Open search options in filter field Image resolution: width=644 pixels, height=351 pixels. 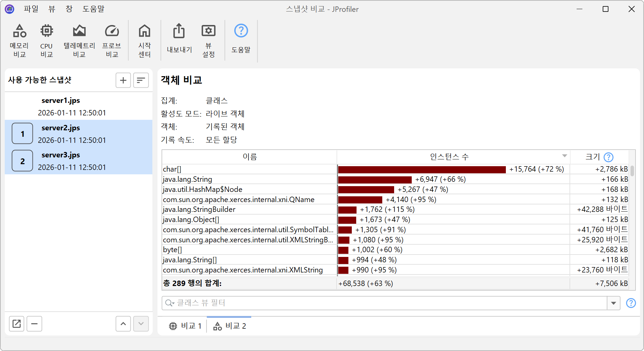pyautogui.click(x=170, y=303)
